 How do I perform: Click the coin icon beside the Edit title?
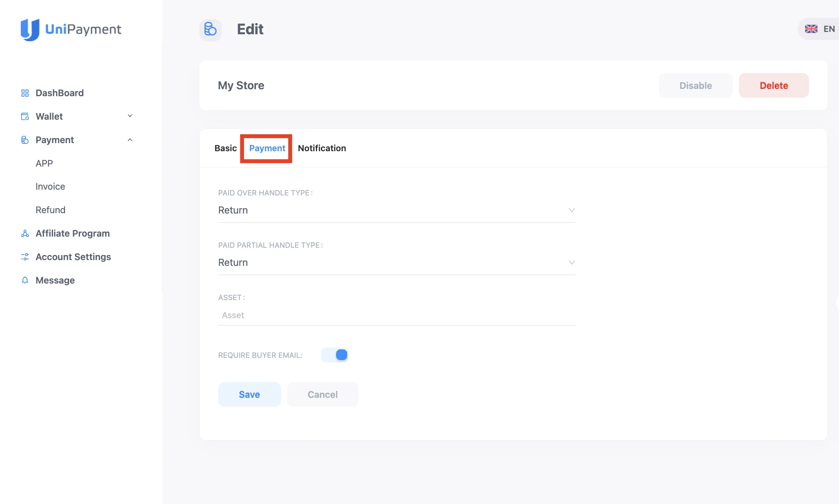click(x=210, y=30)
